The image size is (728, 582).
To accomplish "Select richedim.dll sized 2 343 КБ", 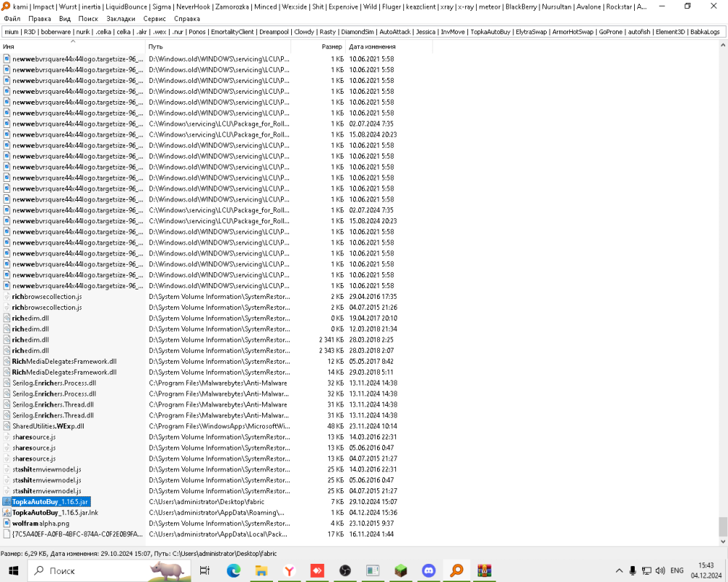I will 31,351.
